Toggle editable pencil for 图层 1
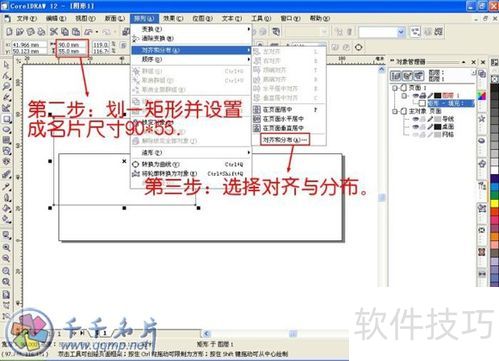Screen dimensions: 499x361 [x=430, y=96]
